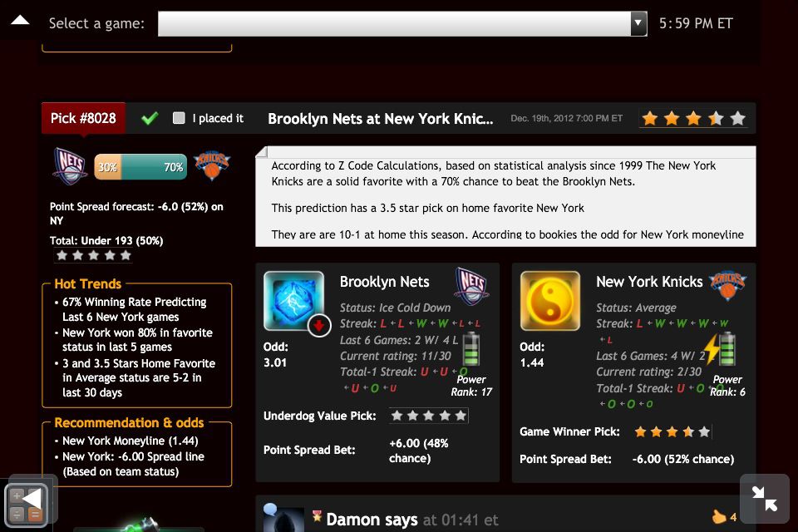Click the 5:59 PM ET clock
This screenshot has width=798, height=532.
(x=696, y=23)
